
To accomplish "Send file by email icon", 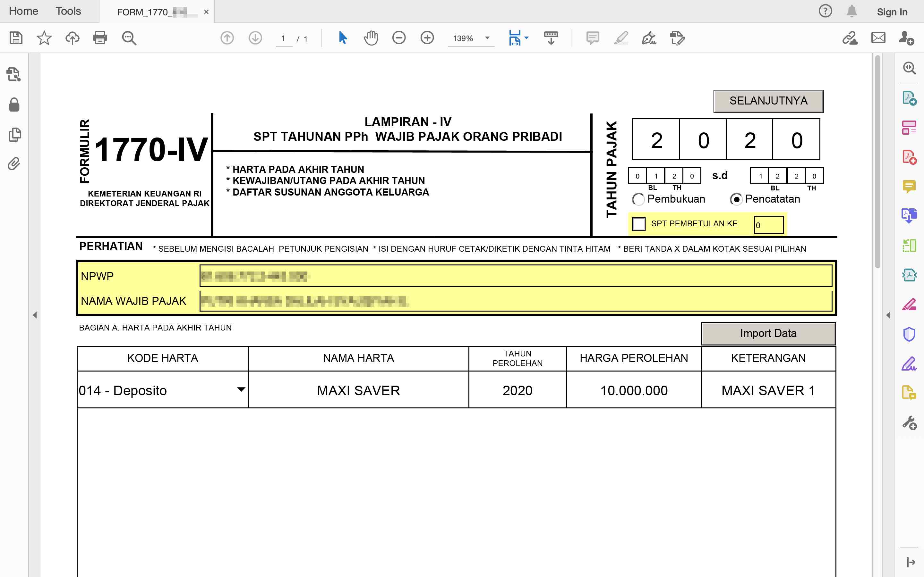I will pos(878,38).
